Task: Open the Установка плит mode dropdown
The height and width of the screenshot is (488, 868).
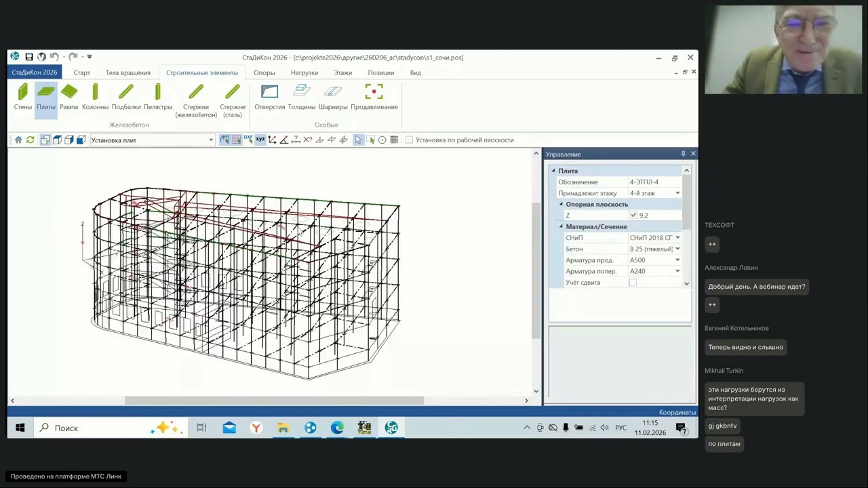Action: pos(211,140)
